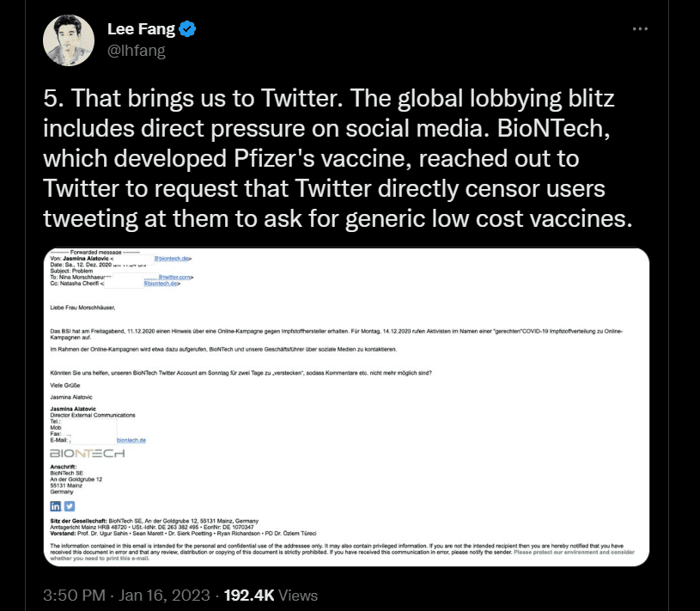Click the LinkedIn icon in the email
Image resolution: width=700 pixels, height=611 pixels.
(x=57, y=506)
